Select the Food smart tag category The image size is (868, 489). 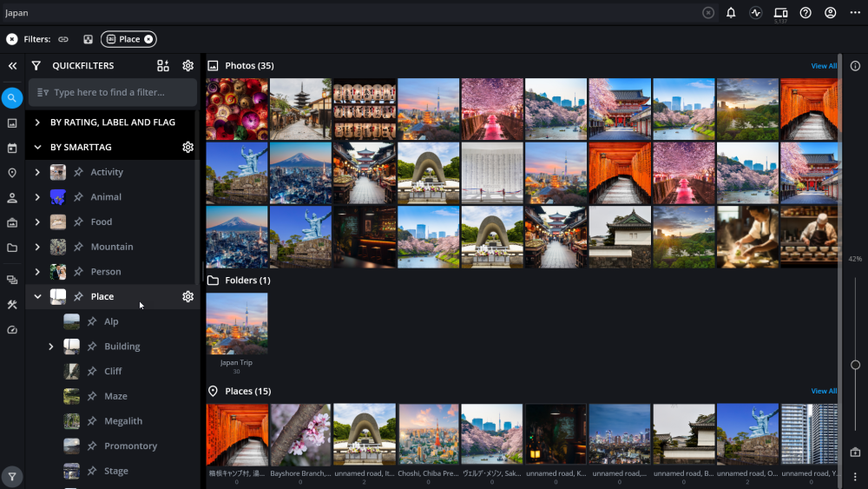[x=102, y=221]
